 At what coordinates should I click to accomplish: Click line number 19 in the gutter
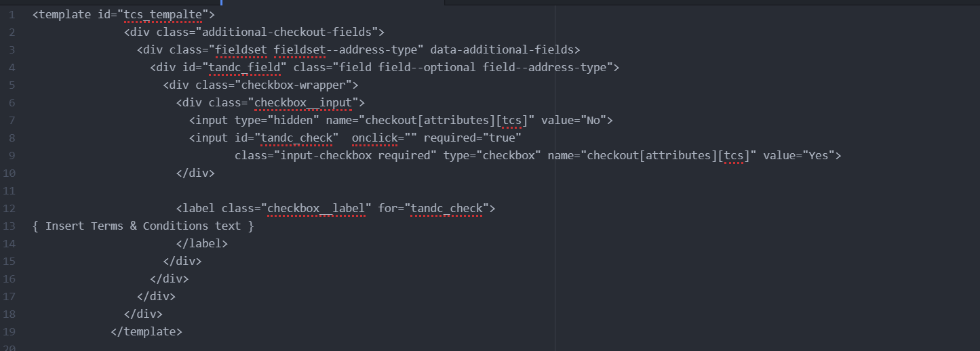tap(10, 331)
